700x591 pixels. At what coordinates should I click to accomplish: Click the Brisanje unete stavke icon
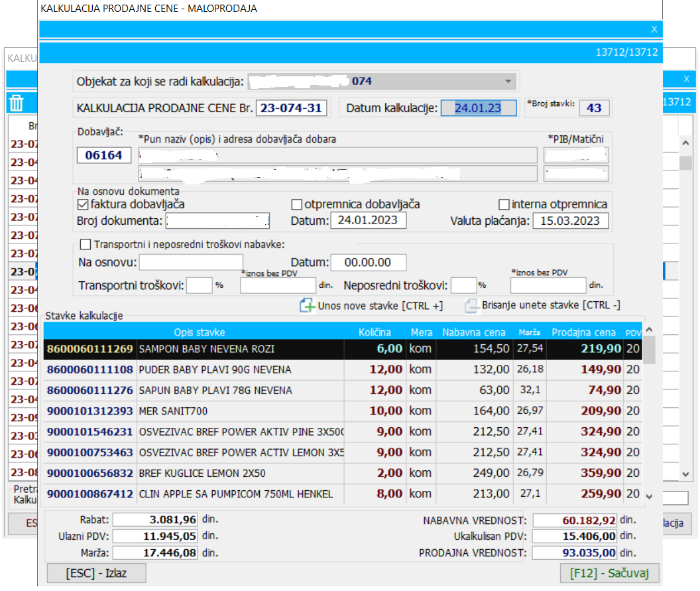[x=471, y=306]
